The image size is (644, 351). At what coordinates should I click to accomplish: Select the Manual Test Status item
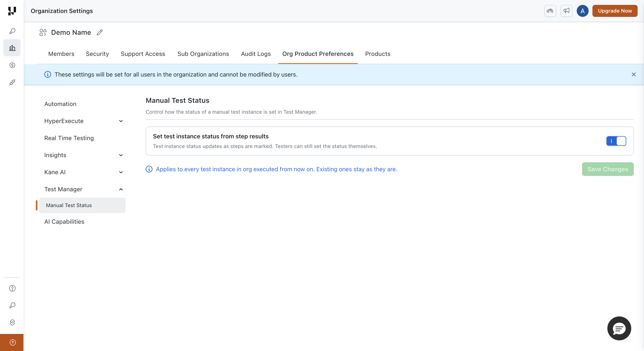[82, 205]
